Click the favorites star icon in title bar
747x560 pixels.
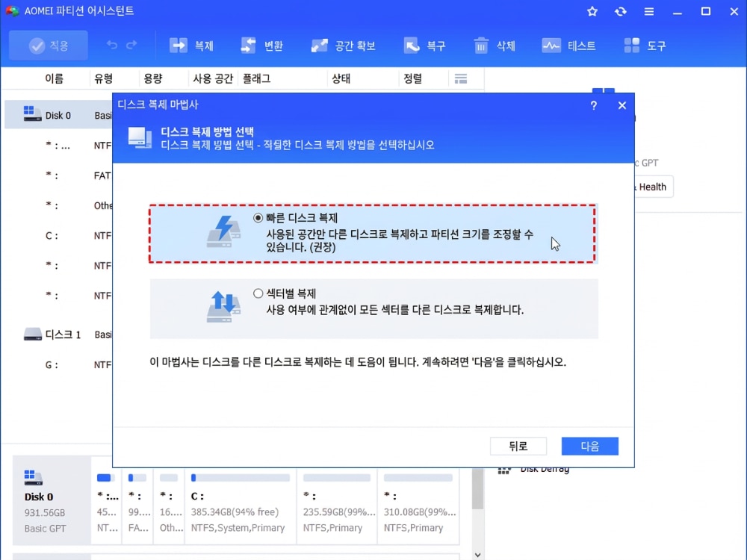click(x=592, y=12)
